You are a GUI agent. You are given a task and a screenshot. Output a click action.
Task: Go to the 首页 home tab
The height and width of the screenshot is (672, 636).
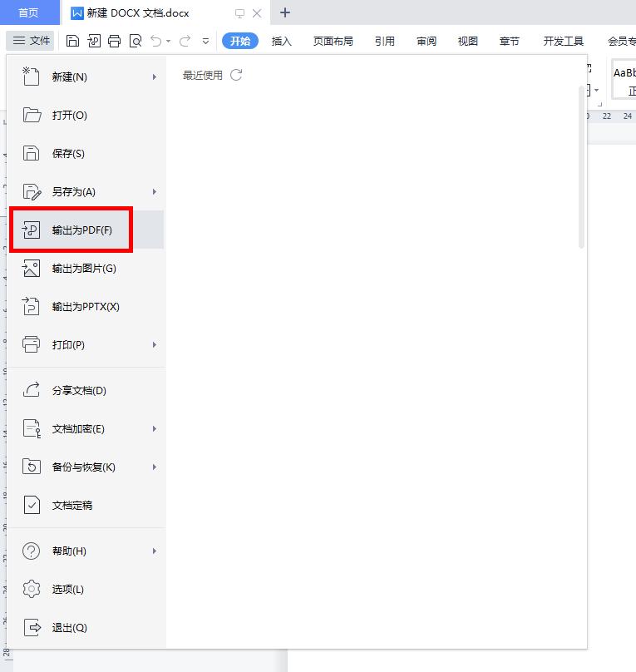29,12
